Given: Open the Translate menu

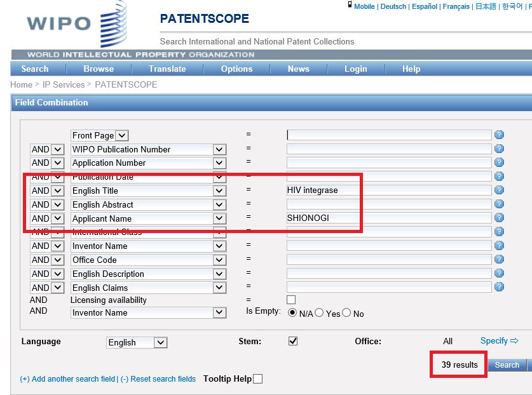Looking at the screenshot, I should [x=167, y=69].
